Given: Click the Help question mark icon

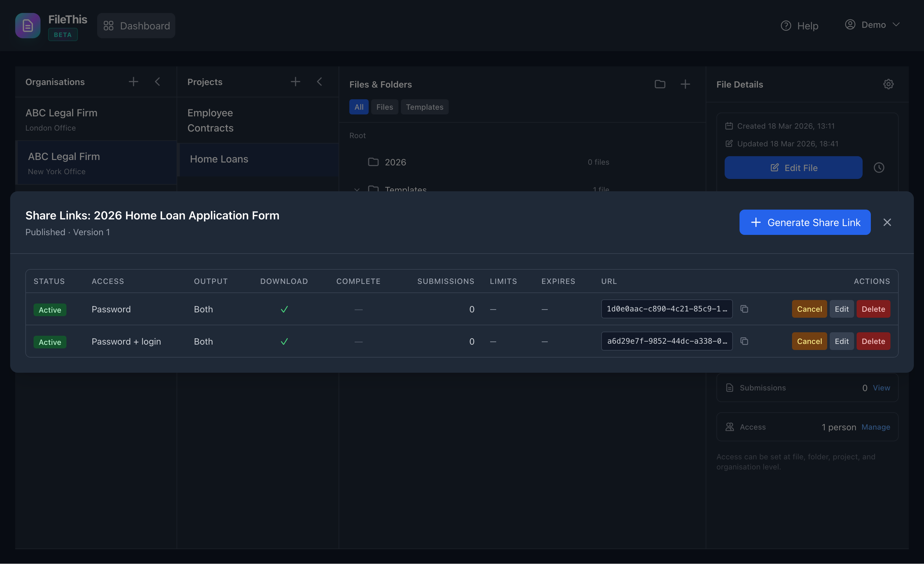Looking at the screenshot, I should pos(786,26).
